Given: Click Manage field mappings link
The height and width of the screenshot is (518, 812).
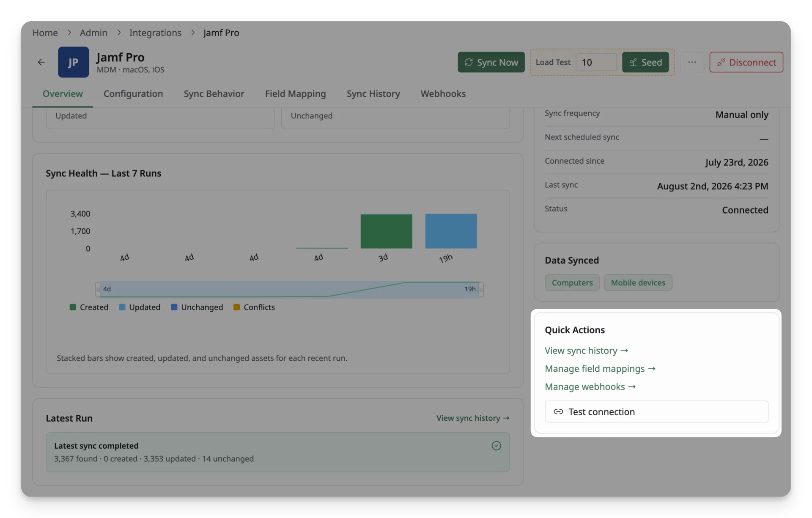Looking at the screenshot, I should tap(600, 369).
